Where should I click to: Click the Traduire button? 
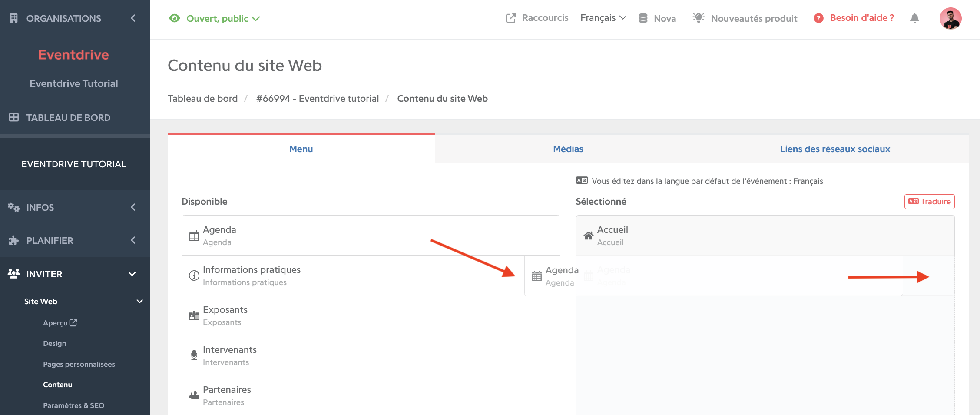pyautogui.click(x=929, y=202)
